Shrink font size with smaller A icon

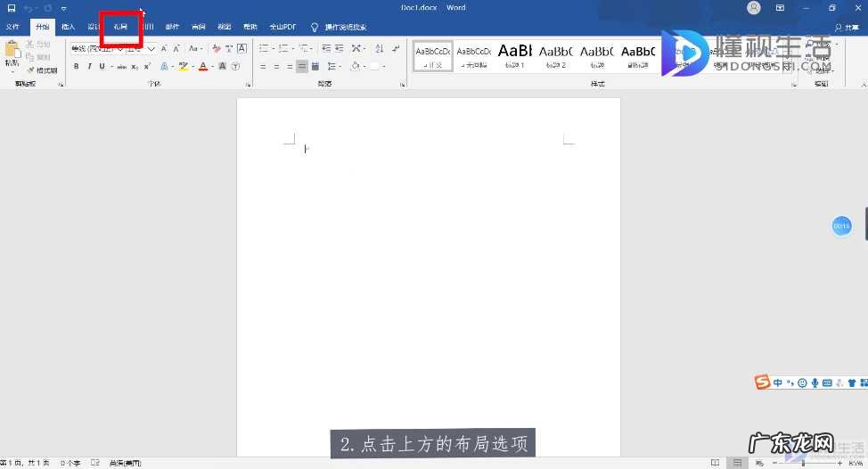[x=176, y=49]
